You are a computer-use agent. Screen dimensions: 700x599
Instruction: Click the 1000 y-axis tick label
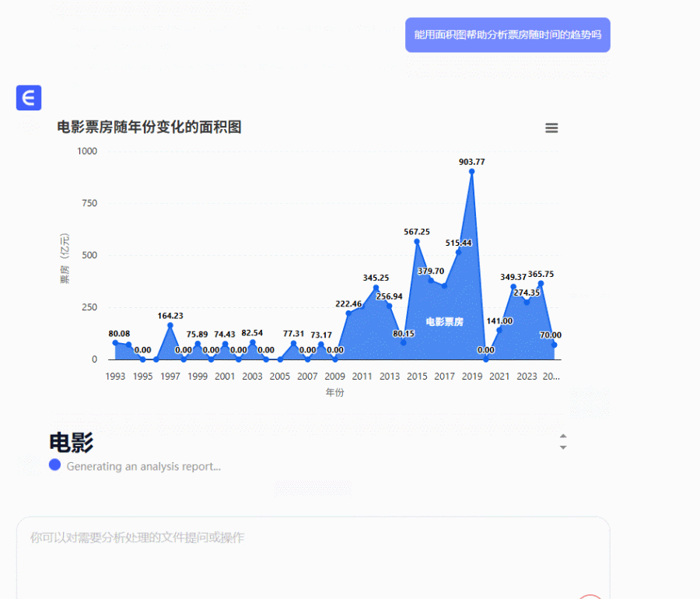[87, 152]
